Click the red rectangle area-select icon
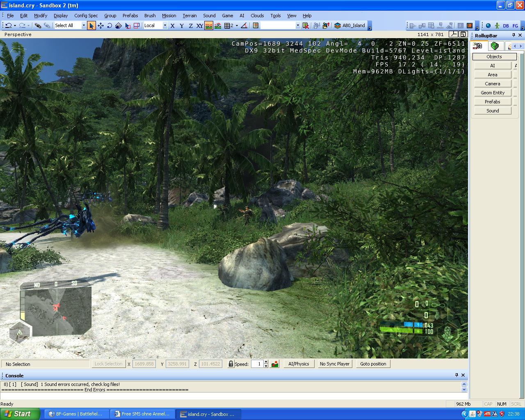This screenshot has width=525, height=420. point(137,25)
